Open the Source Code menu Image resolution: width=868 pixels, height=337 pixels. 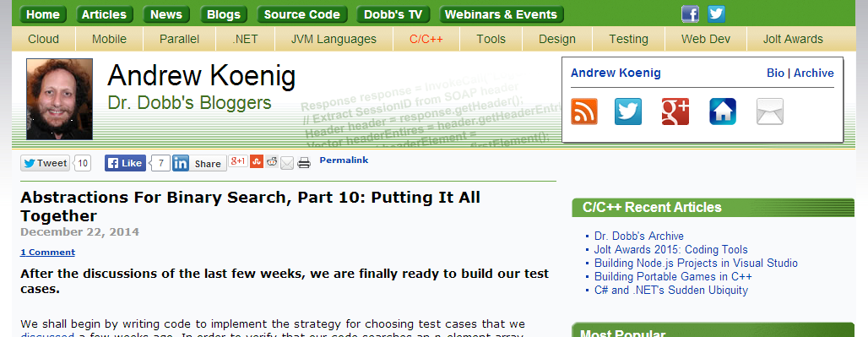point(302,14)
